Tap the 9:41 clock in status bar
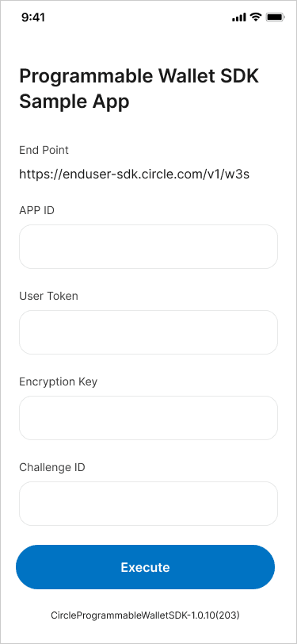 [33, 17]
